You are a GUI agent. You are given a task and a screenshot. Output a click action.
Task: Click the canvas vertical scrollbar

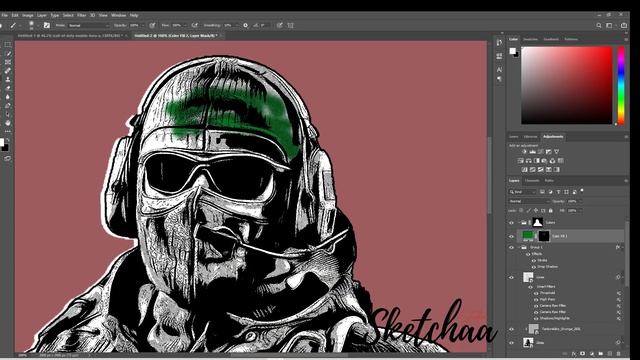[x=490, y=176]
